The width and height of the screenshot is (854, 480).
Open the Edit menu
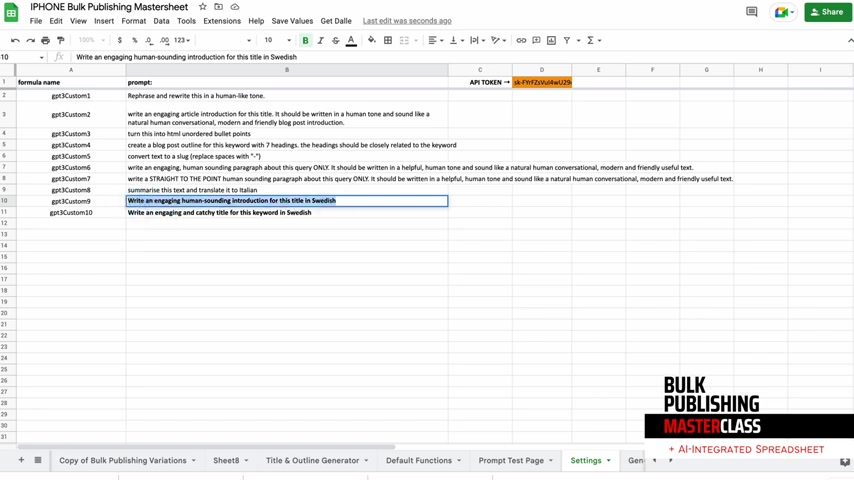(x=56, y=21)
